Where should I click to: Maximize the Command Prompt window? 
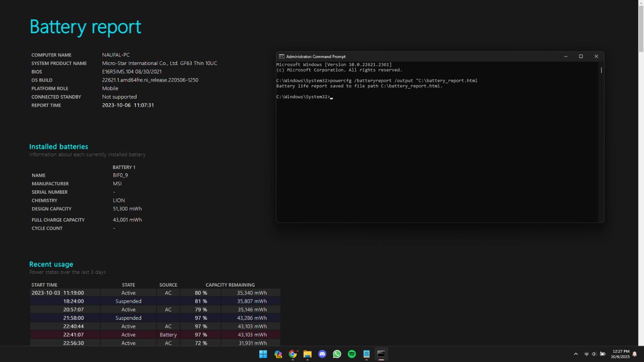click(x=581, y=56)
